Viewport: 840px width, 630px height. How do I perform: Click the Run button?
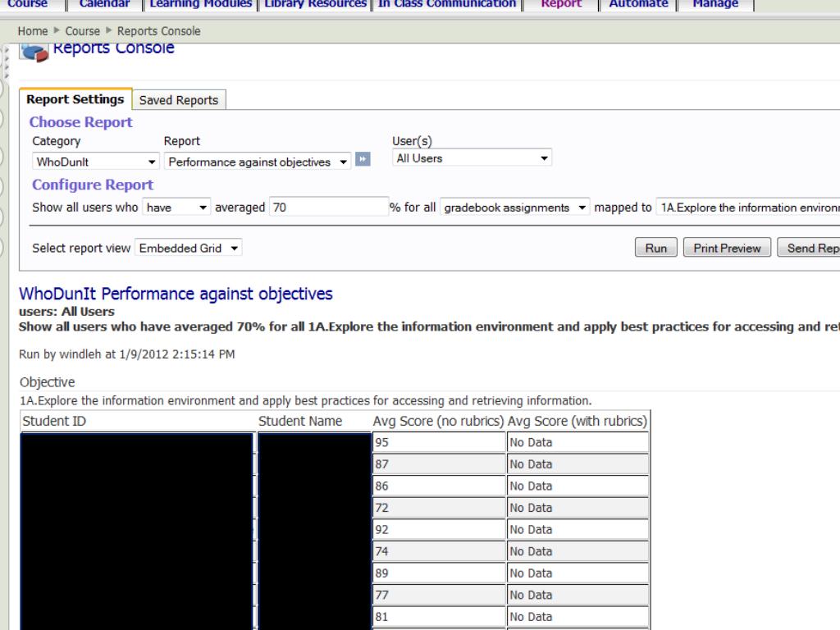pyautogui.click(x=656, y=248)
